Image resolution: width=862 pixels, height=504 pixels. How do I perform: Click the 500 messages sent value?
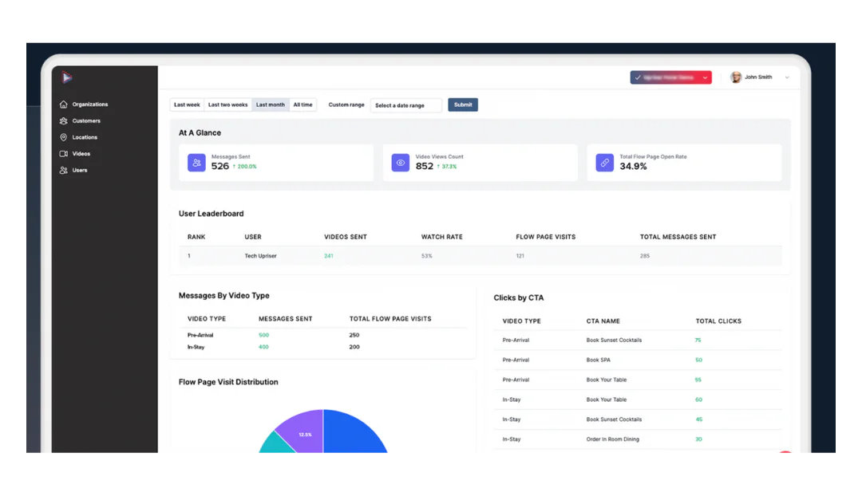pos(264,335)
